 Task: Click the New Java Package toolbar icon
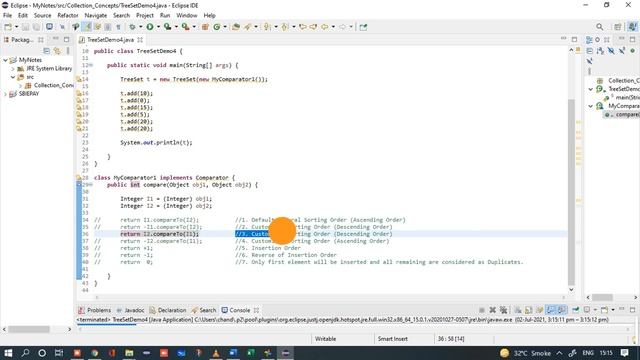tap(205, 27)
